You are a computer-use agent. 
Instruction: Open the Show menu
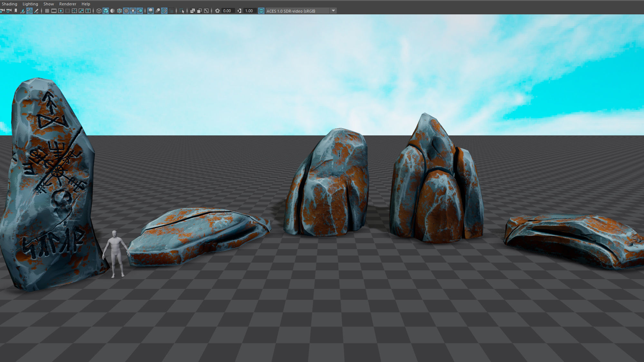coord(49,4)
